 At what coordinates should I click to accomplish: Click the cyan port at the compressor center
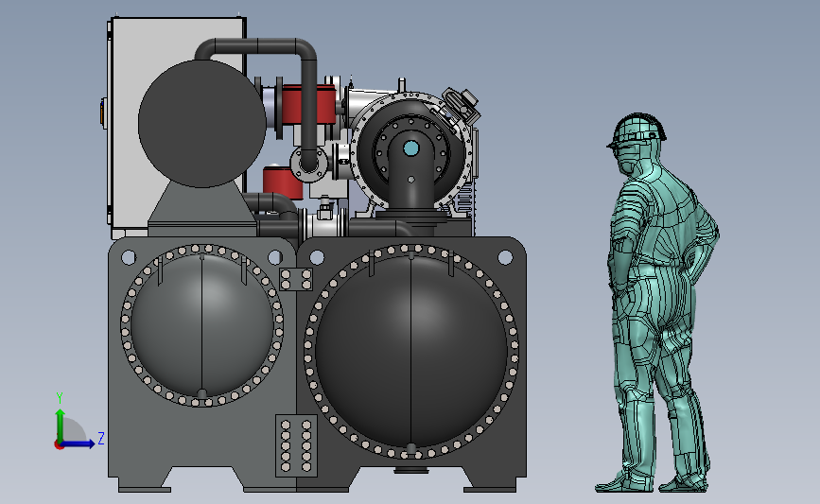pos(411,149)
